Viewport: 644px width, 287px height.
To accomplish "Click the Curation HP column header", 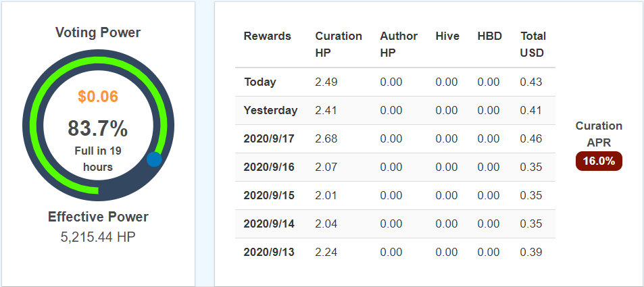I will [338, 44].
